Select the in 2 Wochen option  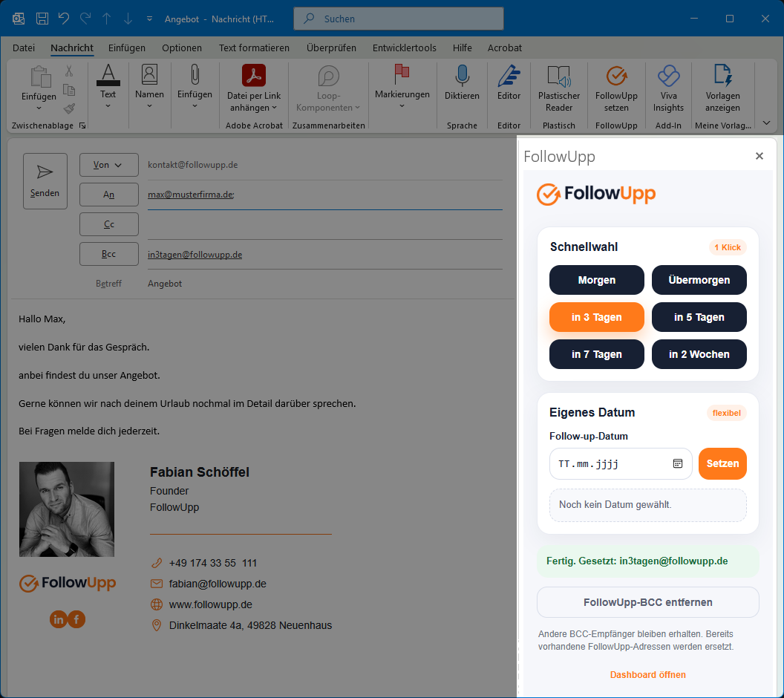pos(699,354)
